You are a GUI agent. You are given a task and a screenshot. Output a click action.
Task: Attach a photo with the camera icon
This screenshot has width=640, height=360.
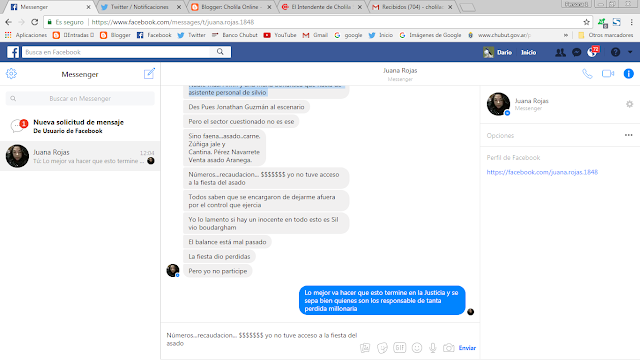pyautogui.click(x=449, y=348)
